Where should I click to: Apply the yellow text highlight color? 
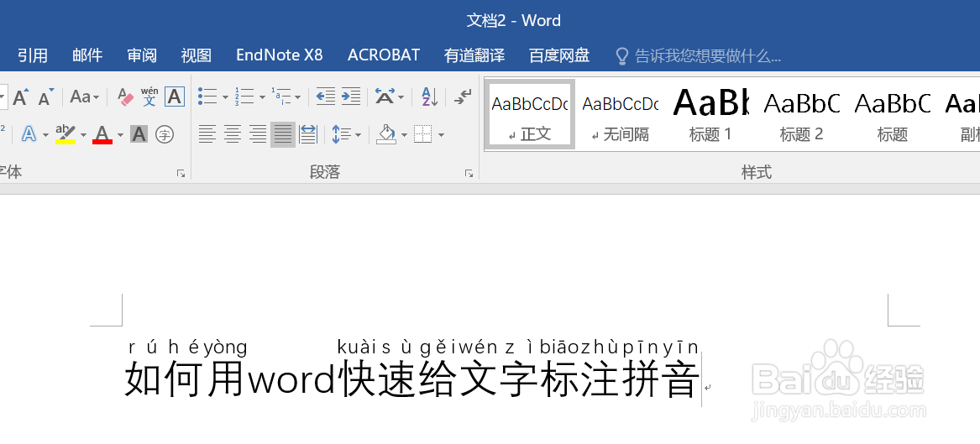click(66, 133)
